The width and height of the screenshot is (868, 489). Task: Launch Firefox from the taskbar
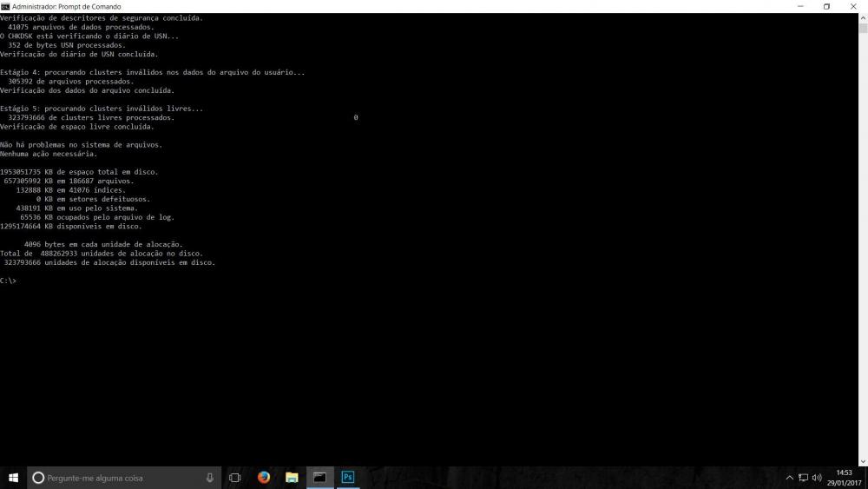(264, 478)
